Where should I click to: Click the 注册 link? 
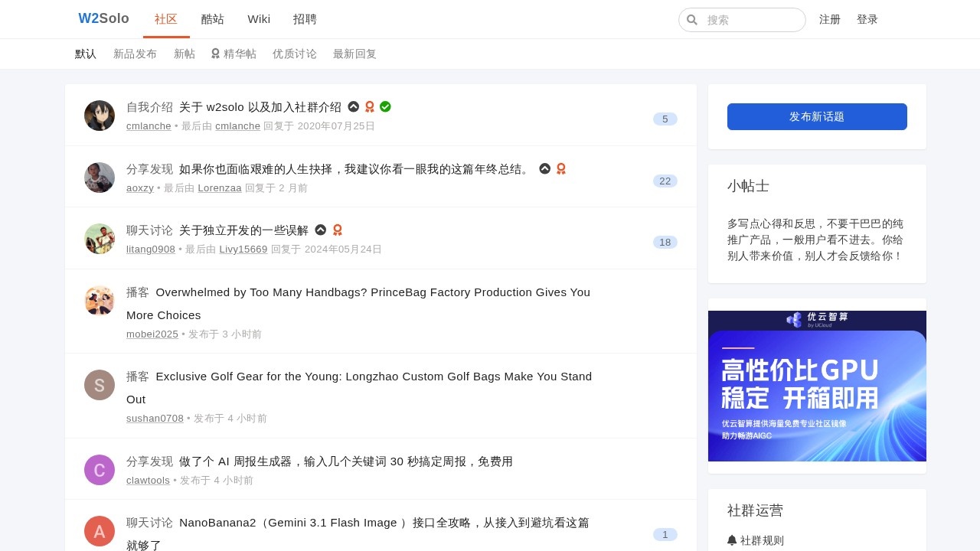(x=830, y=19)
